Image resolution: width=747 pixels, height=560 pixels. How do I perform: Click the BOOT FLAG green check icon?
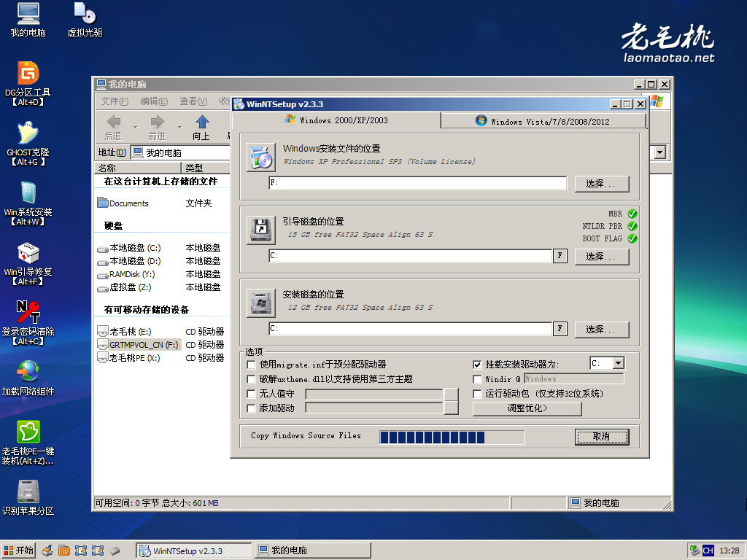(x=632, y=238)
